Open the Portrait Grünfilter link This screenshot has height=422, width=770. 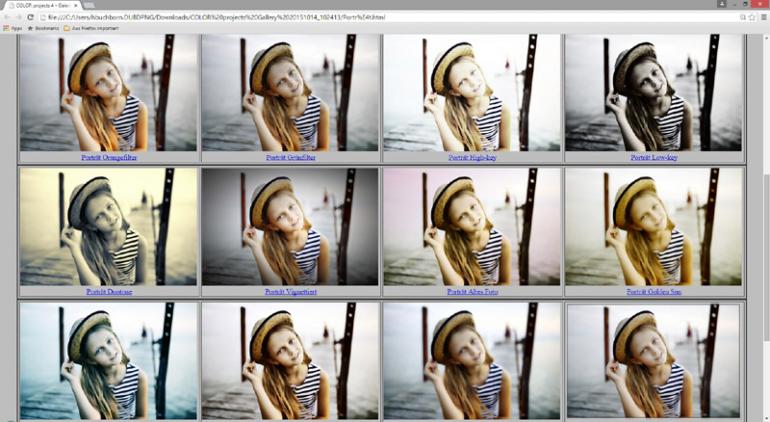[x=291, y=158]
